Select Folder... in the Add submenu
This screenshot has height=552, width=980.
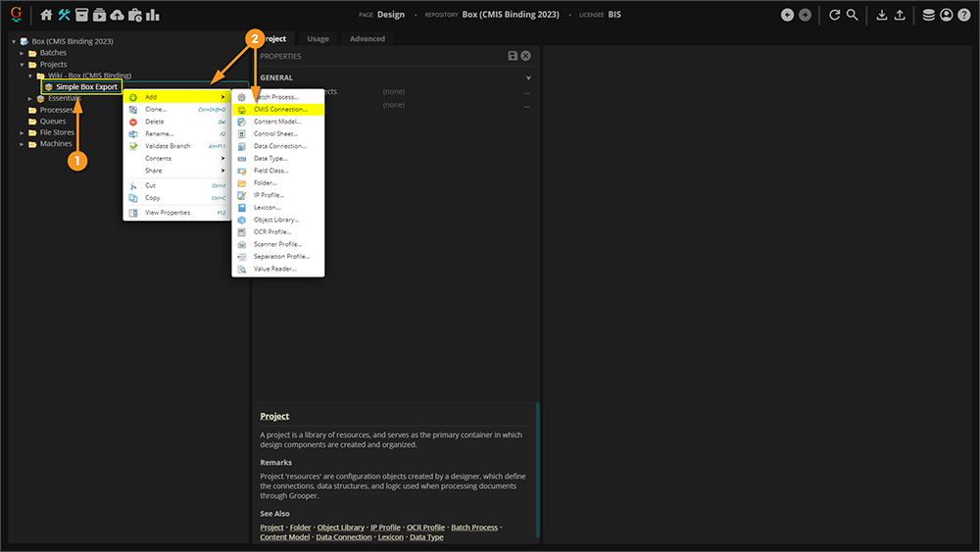pyautogui.click(x=278, y=183)
